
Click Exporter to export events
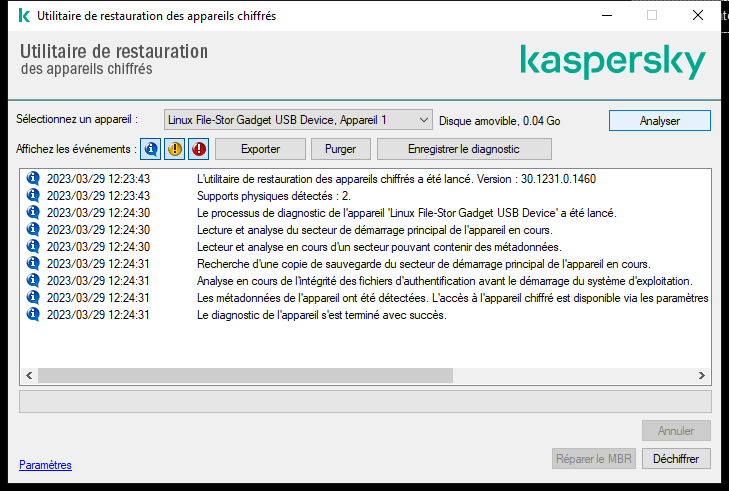(260, 149)
